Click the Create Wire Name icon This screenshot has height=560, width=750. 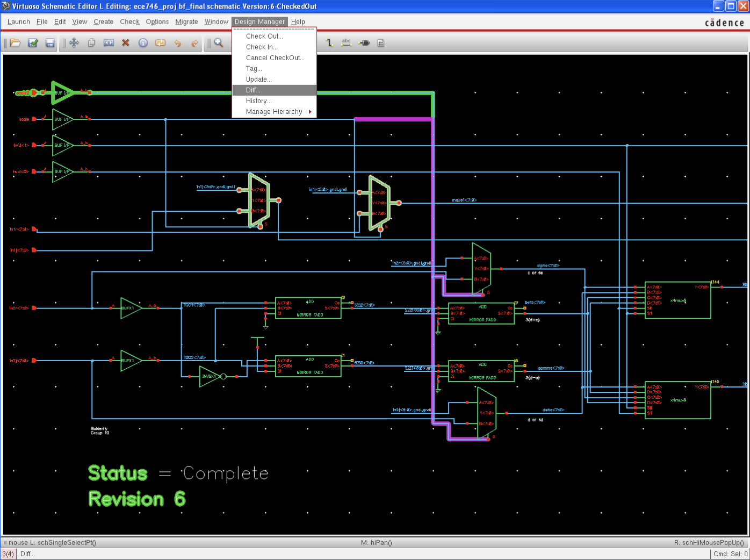coord(347,43)
